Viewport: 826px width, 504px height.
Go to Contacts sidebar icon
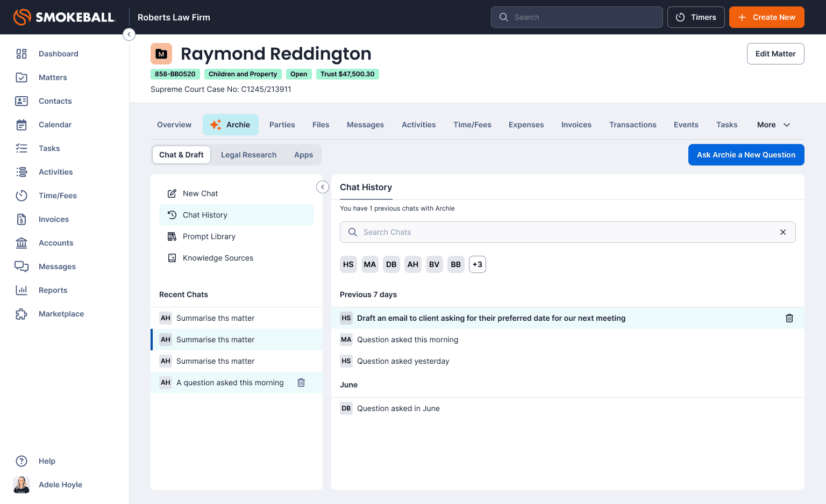[x=22, y=101]
